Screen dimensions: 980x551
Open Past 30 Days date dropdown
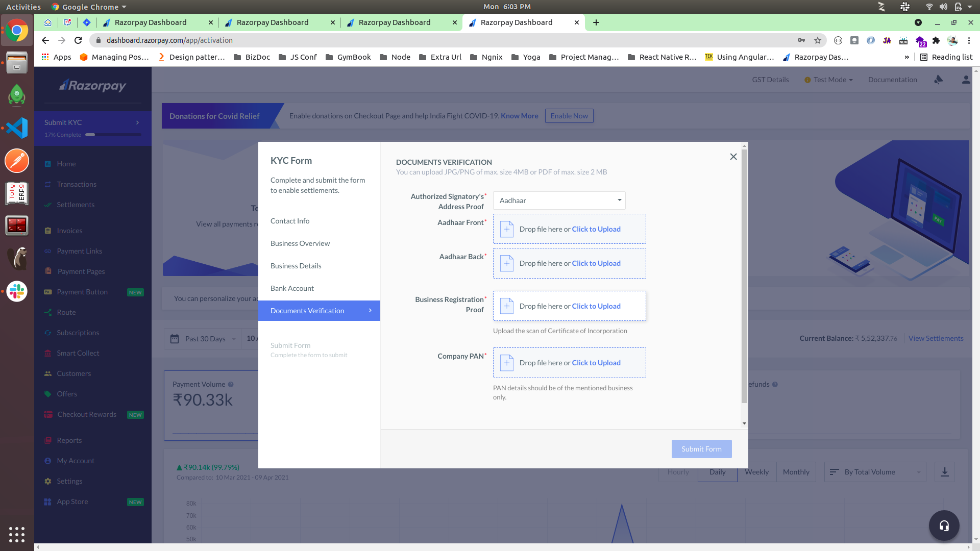203,339
